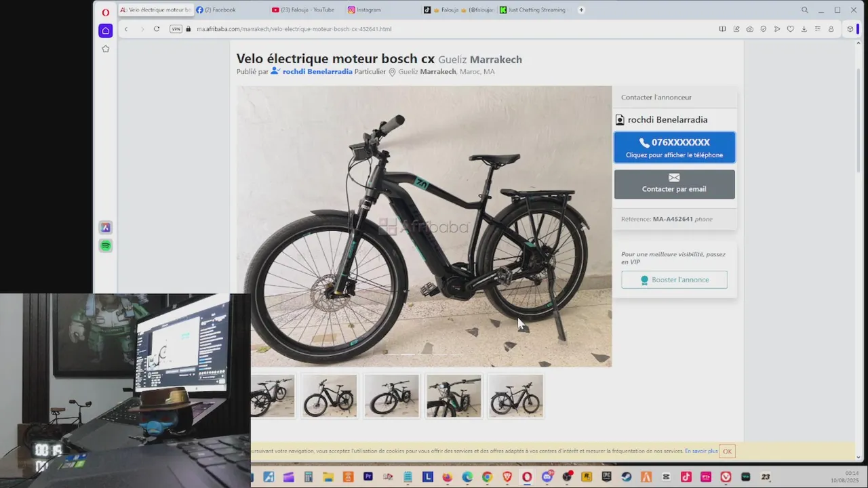Viewport: 868px width, 488px height.
Task: Take a snapshot with camera icon
Action: pyautogui.click(x=749, y=29)
